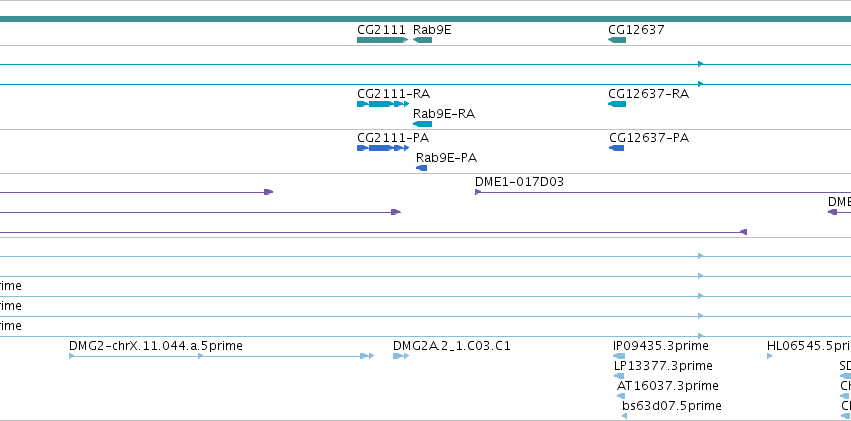Viewport: 851px width, 421px height.
Task: Click the Rab9E-PA label text
Action: tap(447, 158)
